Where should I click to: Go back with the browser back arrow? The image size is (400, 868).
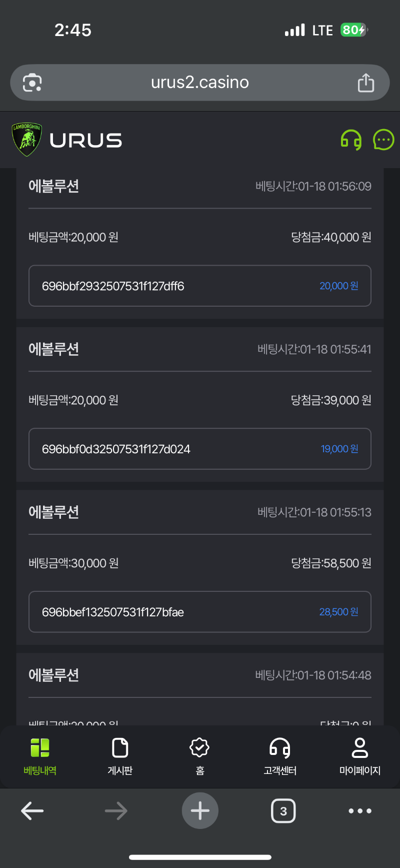coord(32,810)
